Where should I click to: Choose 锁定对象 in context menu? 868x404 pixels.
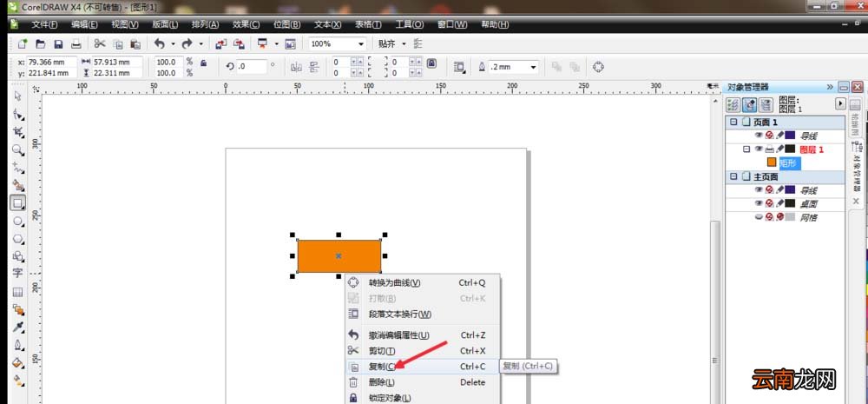click(x=422, y=398)
